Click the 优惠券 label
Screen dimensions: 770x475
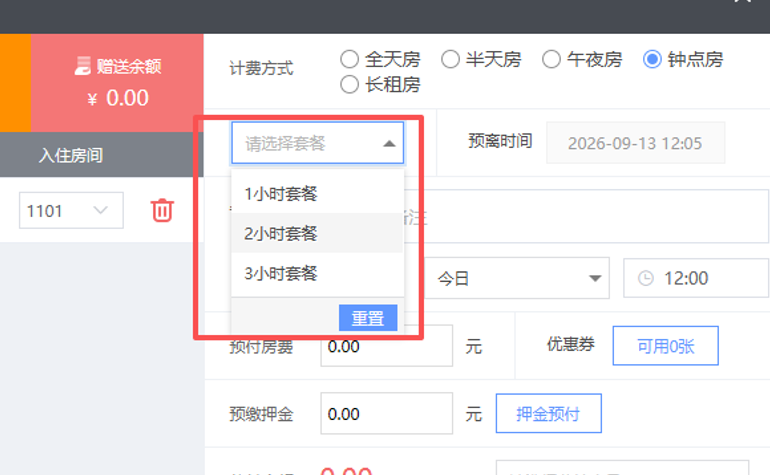[x=571, y=344]
